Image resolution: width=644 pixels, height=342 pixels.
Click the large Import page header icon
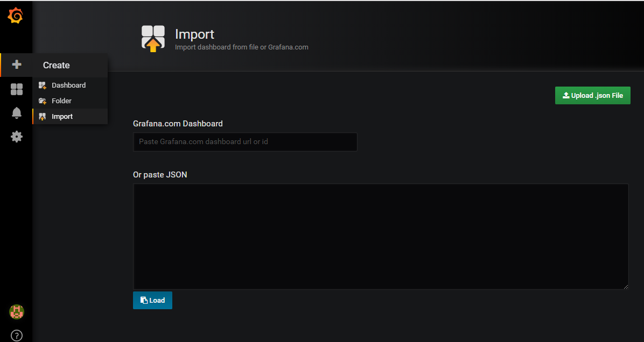[153, 39]
